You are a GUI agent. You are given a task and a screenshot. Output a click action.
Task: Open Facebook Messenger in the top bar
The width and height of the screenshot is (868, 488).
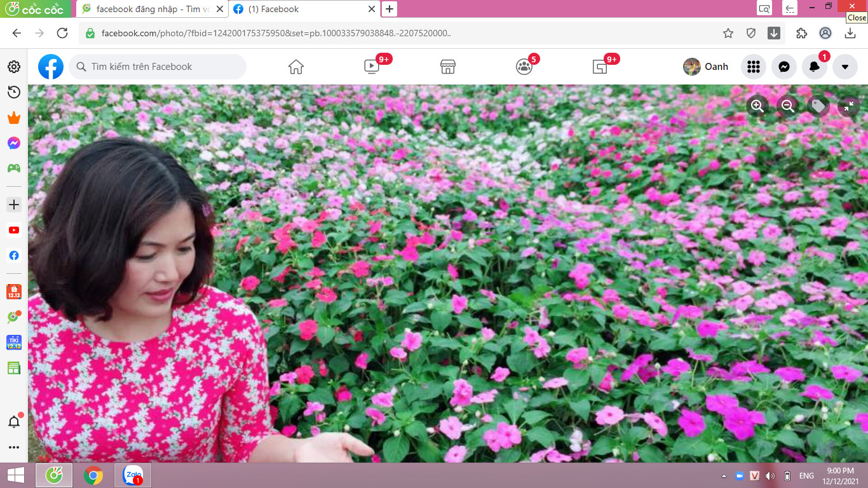point(784,67)
